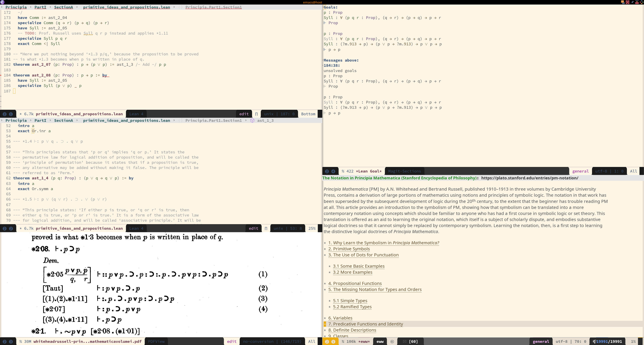Click the read-only % indicator in PDF mode line

20,341
